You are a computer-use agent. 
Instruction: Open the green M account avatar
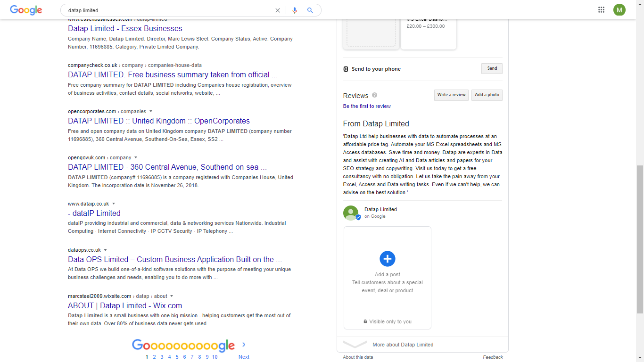(619, 10)
